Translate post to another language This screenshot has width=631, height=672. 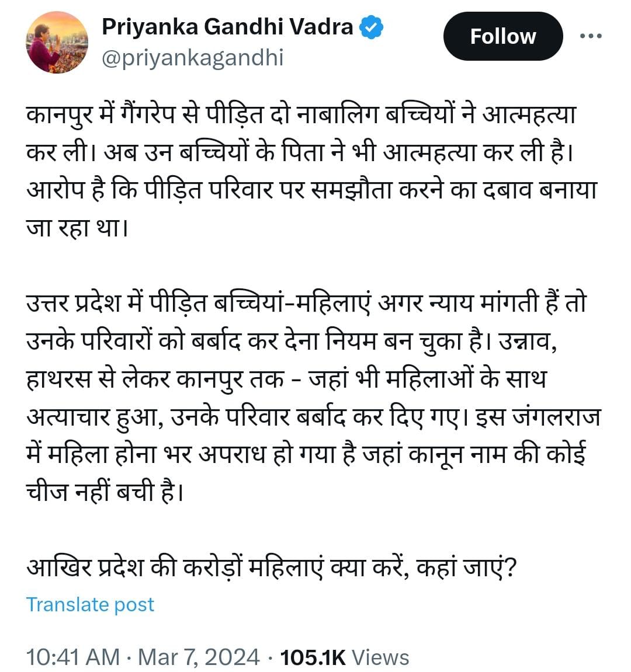[90, 604]
